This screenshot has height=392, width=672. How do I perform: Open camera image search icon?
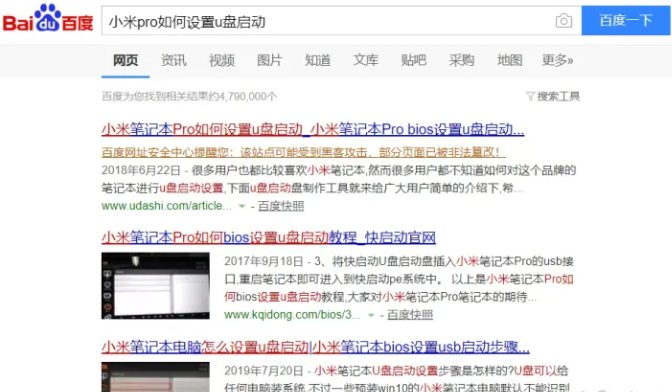pyautogui.click(x=564, y=21)
